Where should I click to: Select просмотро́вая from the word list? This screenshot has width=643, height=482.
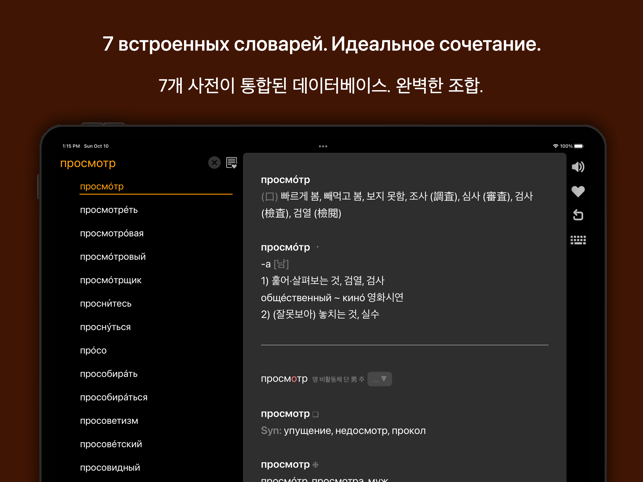112,233
